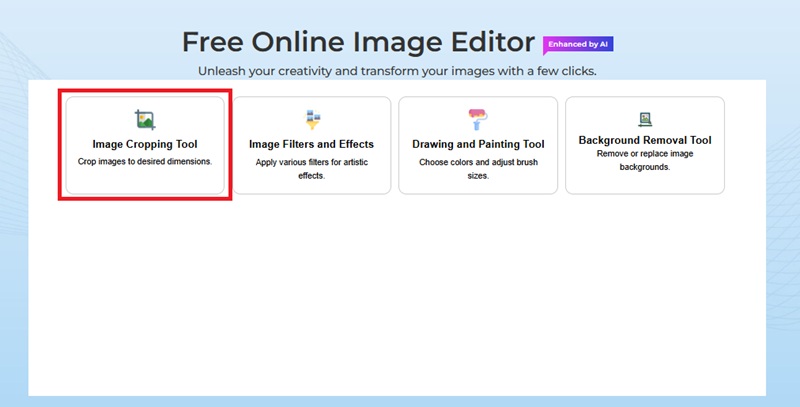Viewport: 800px width, 407px height.
Task: Open Image Filters and Effects heading
Action: (311, 144)
